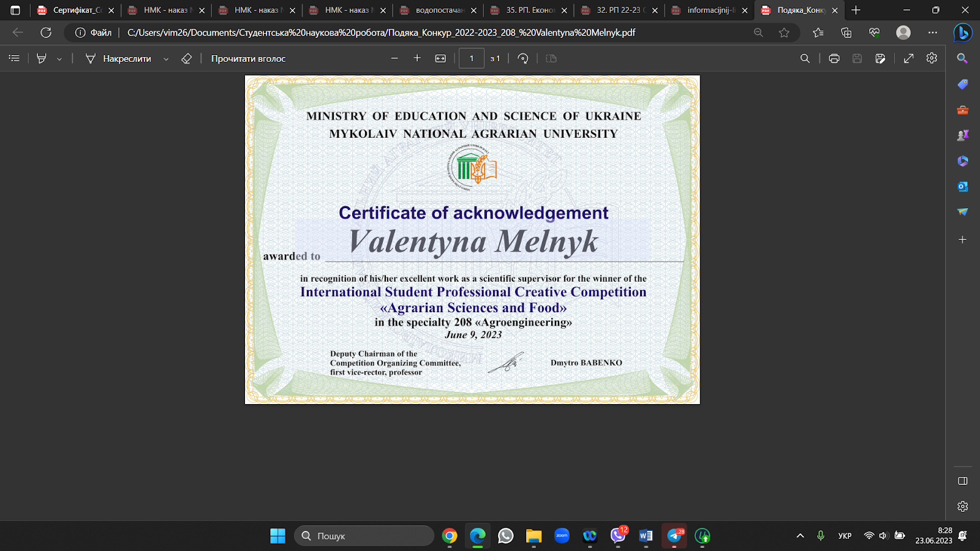Zoom in the PDF with plus button
This screenshot has width=980, height=551.
[417, 58]
